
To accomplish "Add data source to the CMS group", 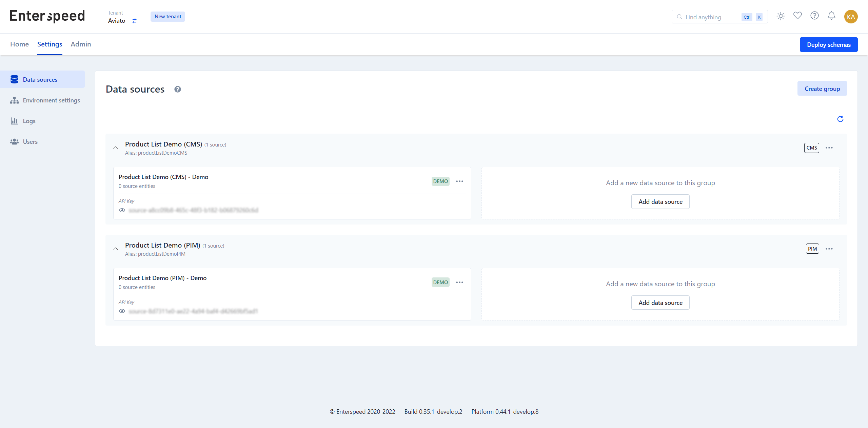I will [x=660, y=202].
